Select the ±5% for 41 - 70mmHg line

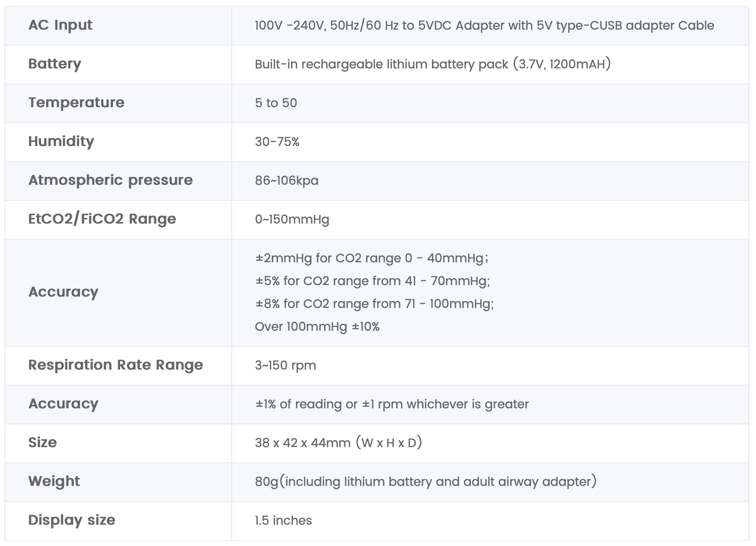[372, 281]
